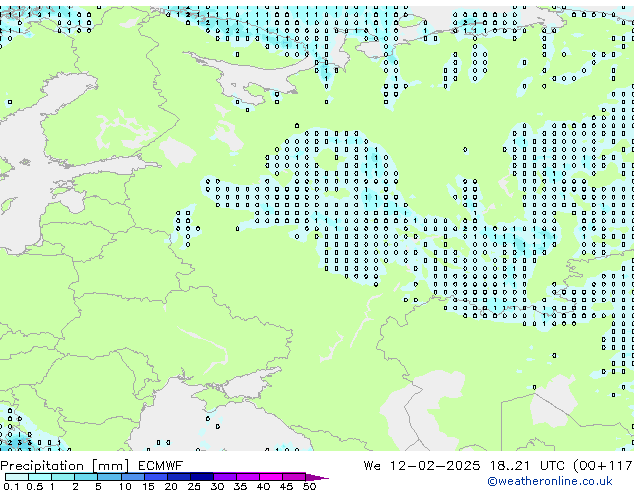The height and width of the screenshot is (490, 634).
Task: Click the above-50 mm arrow tip swatch
Action: 317,477
